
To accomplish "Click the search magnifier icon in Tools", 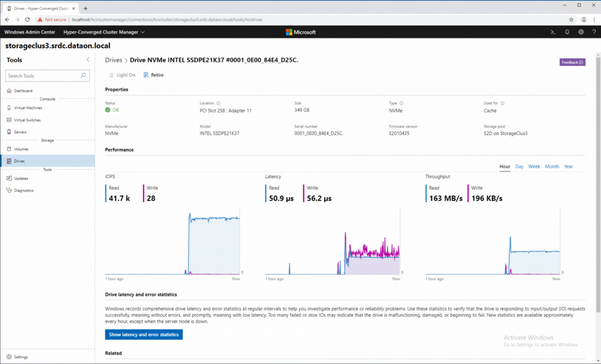I will click(x=83, y=76).
